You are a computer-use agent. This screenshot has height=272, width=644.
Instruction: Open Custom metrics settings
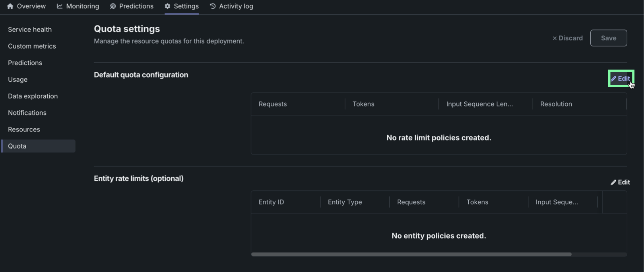(x=32, y=46)
